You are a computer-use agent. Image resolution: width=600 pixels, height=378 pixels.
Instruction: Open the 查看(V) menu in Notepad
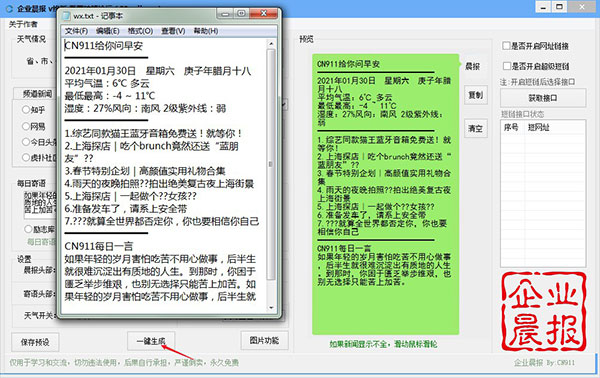pos(173,31)
